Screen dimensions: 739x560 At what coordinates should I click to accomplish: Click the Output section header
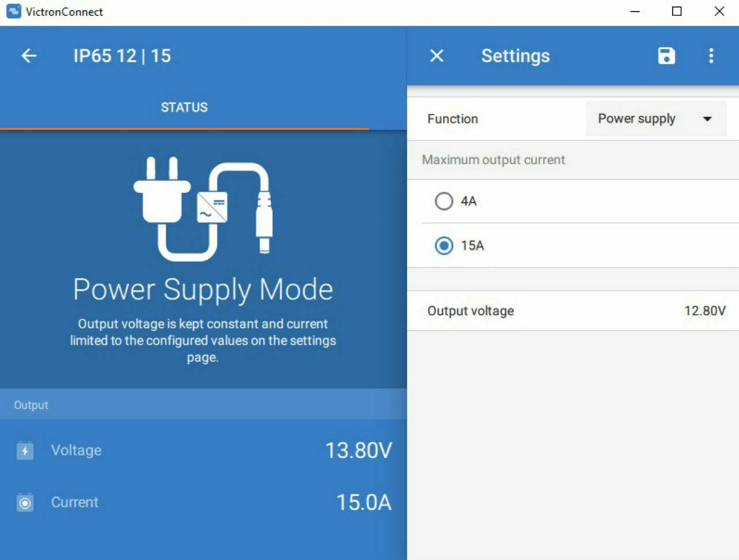pos(203,405)
